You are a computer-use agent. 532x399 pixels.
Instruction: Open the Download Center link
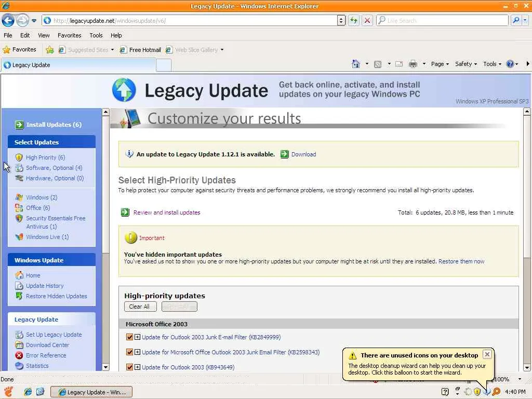(47, 345)
